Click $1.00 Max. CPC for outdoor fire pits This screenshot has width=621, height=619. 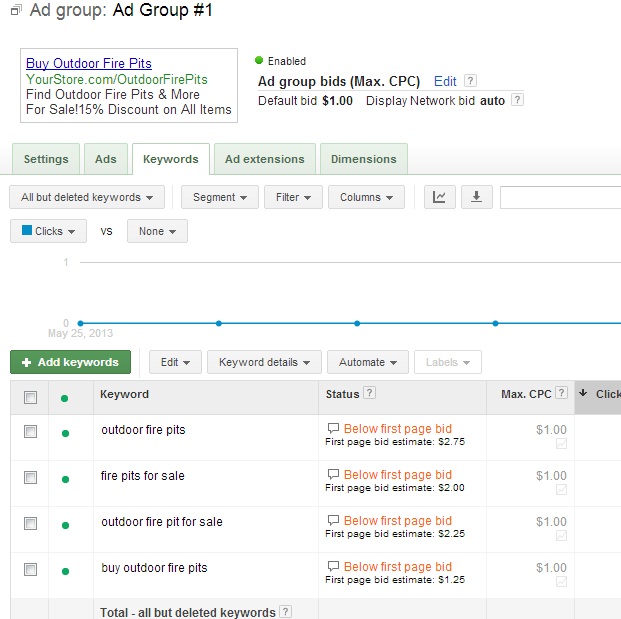(x=551, y=429)
